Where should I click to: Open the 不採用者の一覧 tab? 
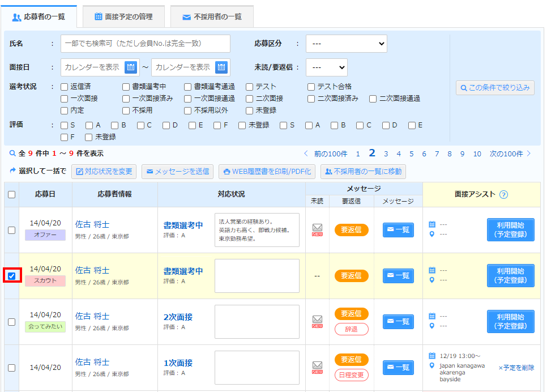point(212,17)
